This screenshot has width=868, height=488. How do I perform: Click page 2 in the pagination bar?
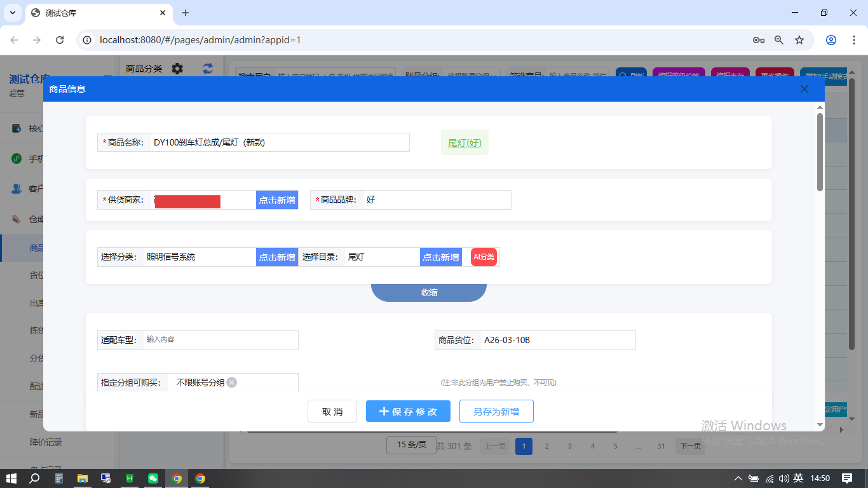(546, 445)
